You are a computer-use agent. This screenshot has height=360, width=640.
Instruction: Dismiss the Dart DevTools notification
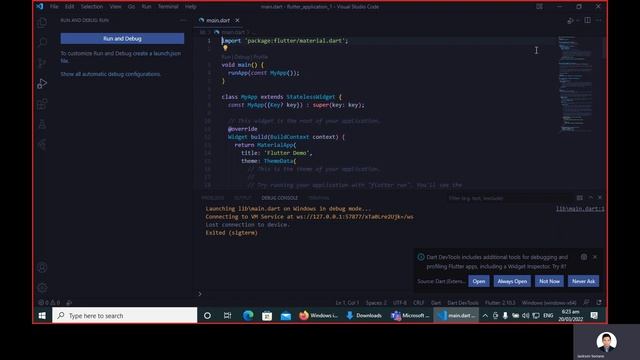pyautogui.click(x=595, y=257)
